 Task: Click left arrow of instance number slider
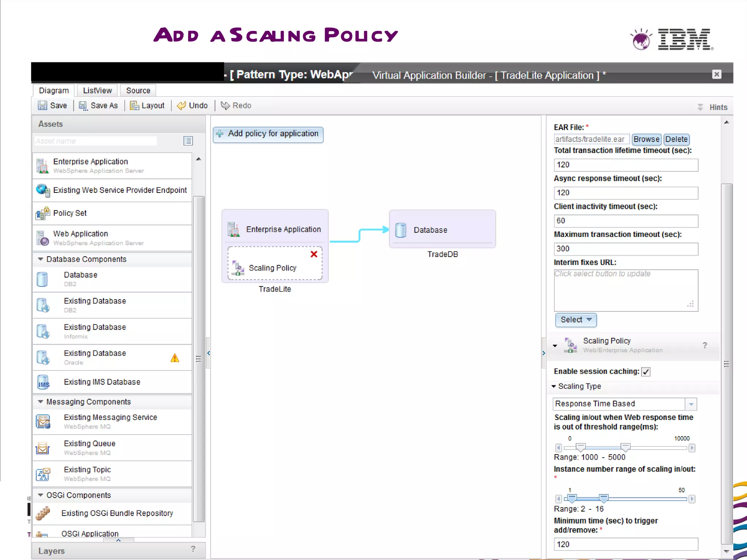pos(558,499)
